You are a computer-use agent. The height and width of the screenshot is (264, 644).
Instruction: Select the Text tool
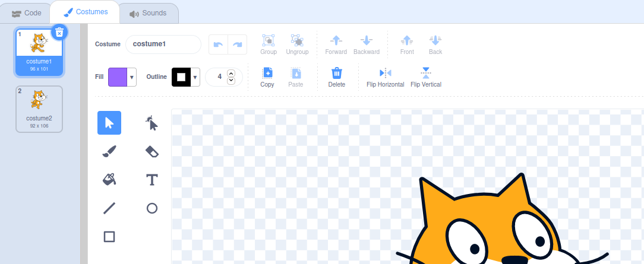click(152, 180)
